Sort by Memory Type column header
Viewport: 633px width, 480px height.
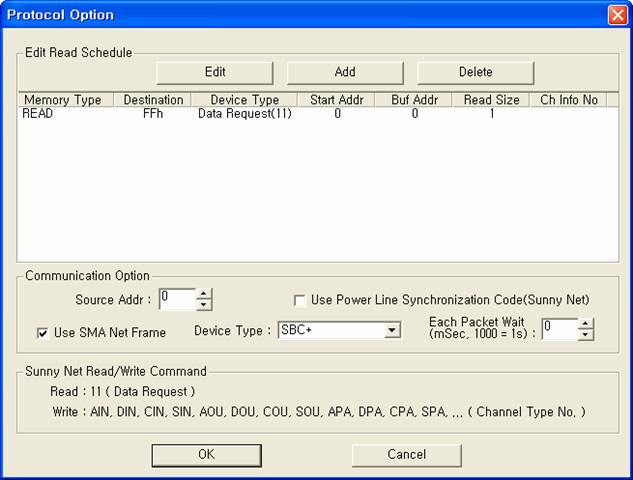pos(62,100)
